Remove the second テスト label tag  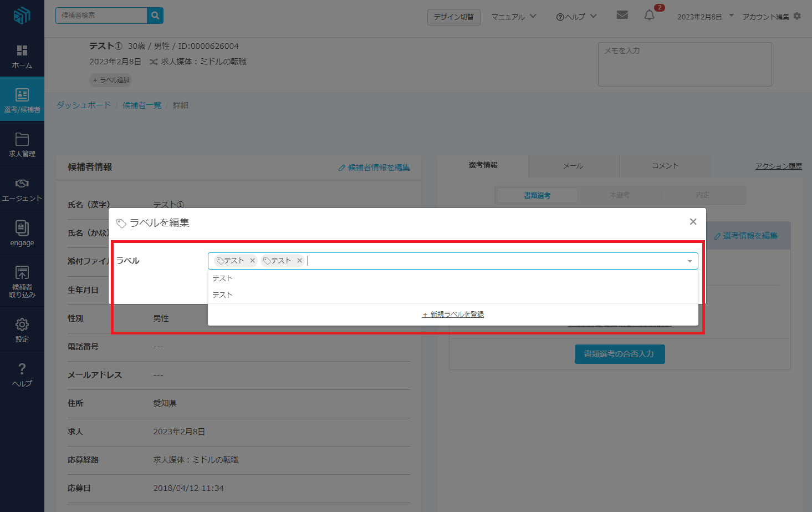click(x=300, y=261)
